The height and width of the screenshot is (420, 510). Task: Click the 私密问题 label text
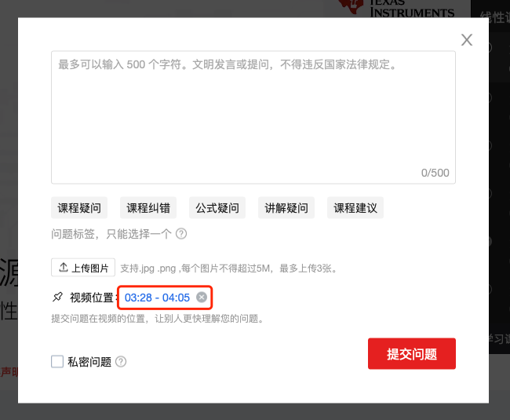click(89, 362)
